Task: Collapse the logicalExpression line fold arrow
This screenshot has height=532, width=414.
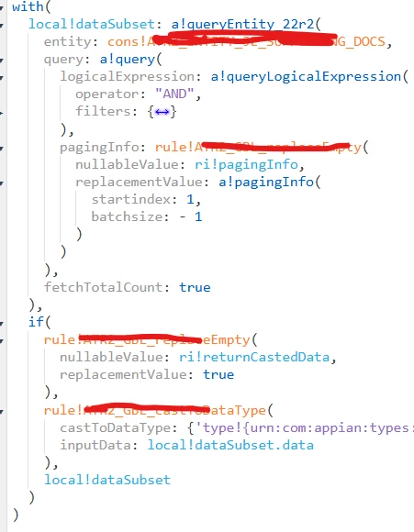Action: click(x=2, y=78)
